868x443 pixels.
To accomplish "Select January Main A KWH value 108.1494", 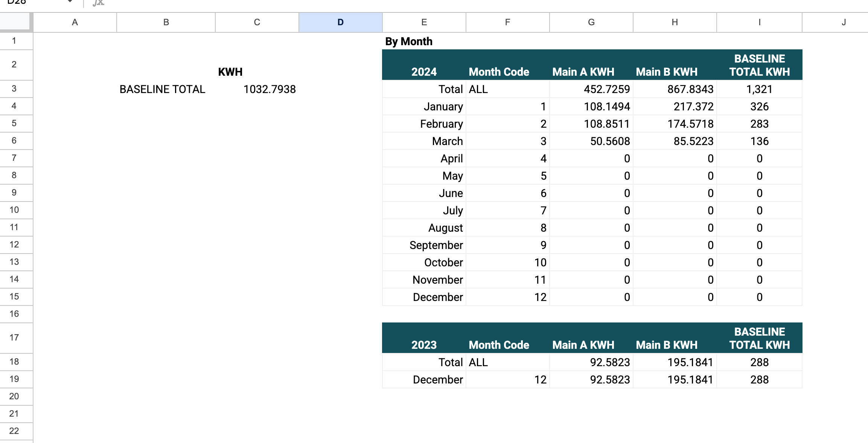I will coord(606,107).
